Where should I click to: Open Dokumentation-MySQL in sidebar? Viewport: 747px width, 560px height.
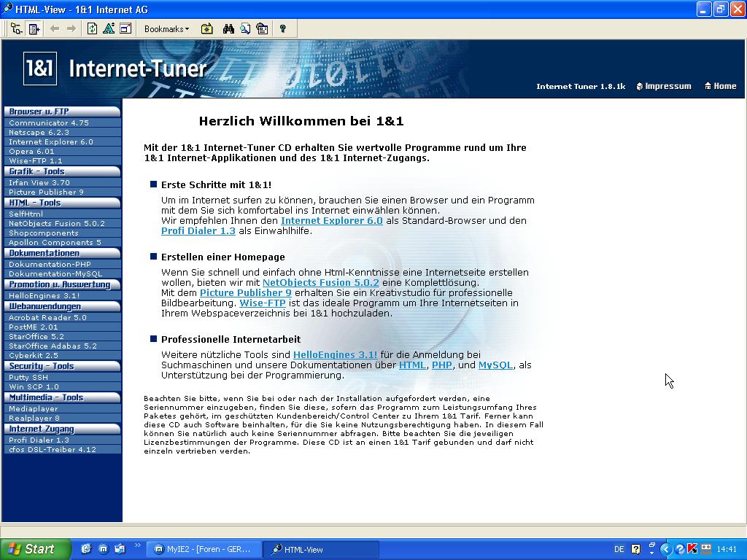[x=62, y=274]
